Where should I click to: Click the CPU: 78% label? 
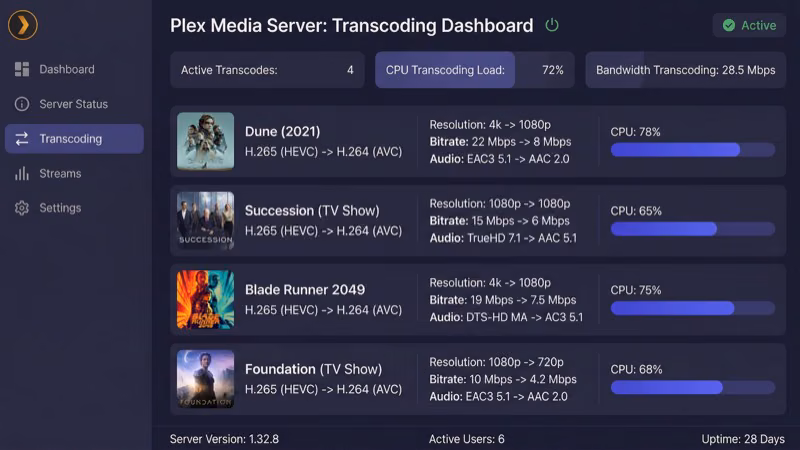click(x=636, y=132)
